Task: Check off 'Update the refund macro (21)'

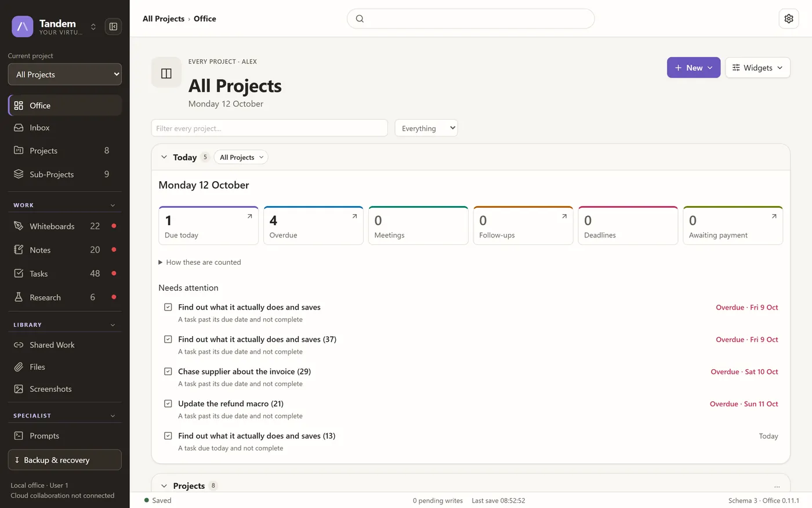Action: 168,403
